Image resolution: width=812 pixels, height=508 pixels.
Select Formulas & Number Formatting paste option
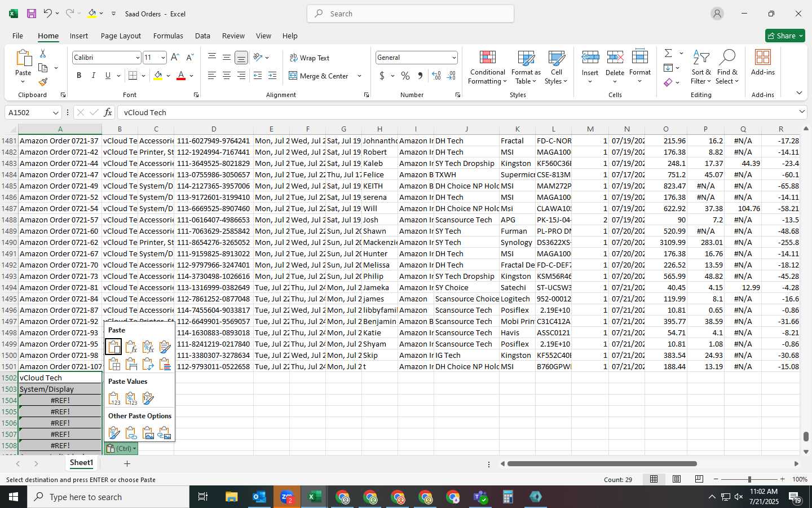point(148,347)
